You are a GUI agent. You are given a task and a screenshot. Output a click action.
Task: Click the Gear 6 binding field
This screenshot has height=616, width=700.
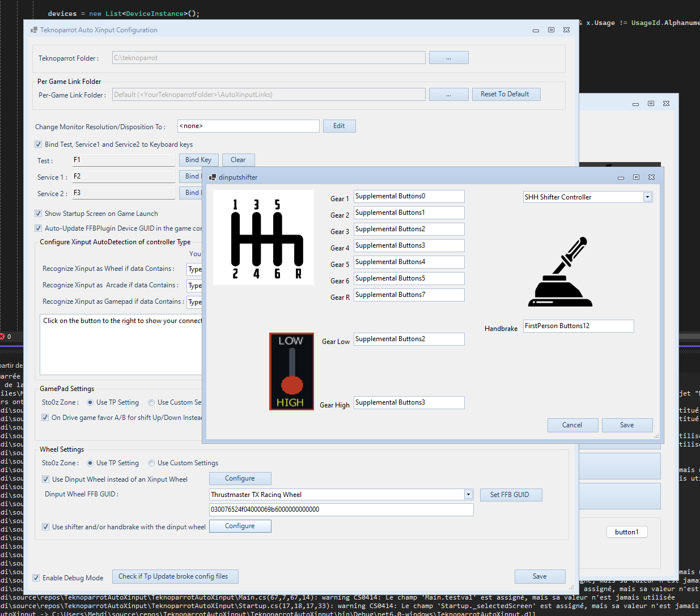pyautogui.click(x=409, y=278)
